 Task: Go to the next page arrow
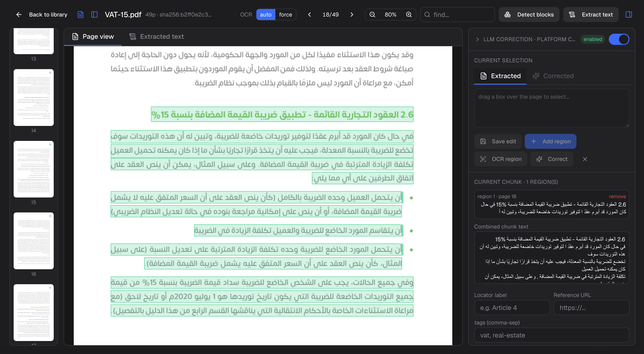(x=352, y=15)
